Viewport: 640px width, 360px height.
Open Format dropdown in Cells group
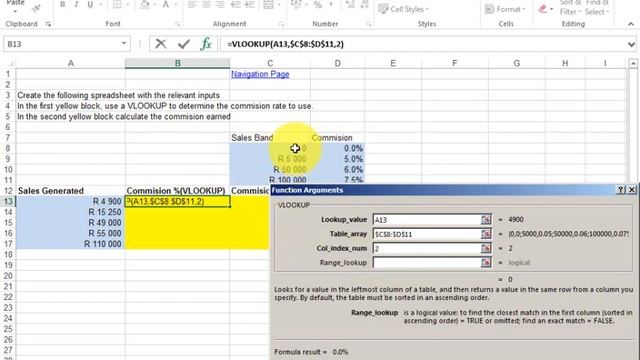(x=506, y=9)
